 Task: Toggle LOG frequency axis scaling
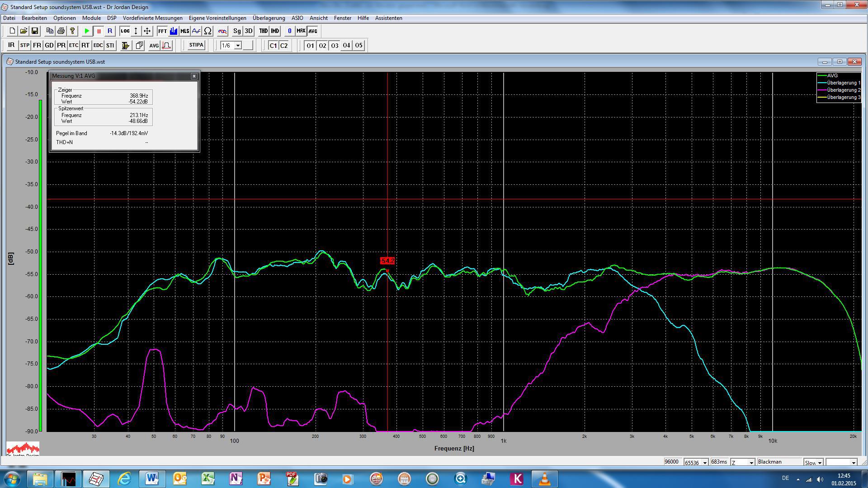(125, 31)
